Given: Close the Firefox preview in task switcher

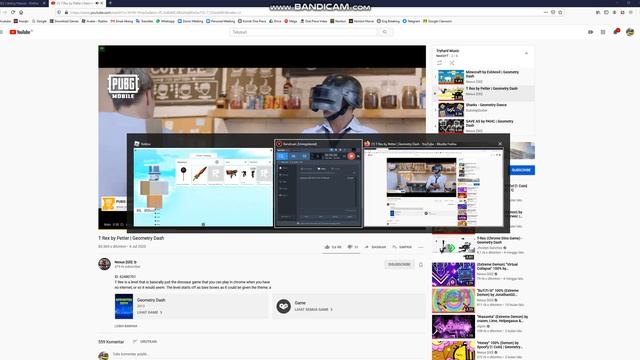Looking at the screenshot, I should [x=500, y=144].
